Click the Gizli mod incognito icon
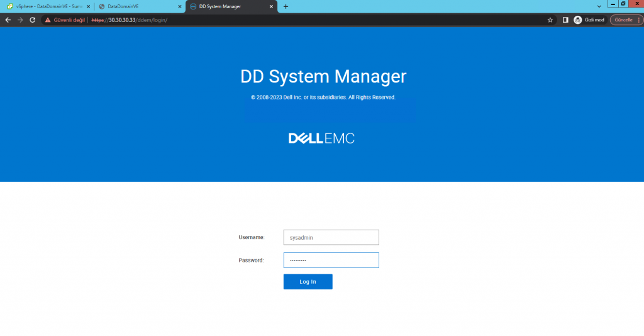This screenshot has height=336, width=644. pos(578,20)
